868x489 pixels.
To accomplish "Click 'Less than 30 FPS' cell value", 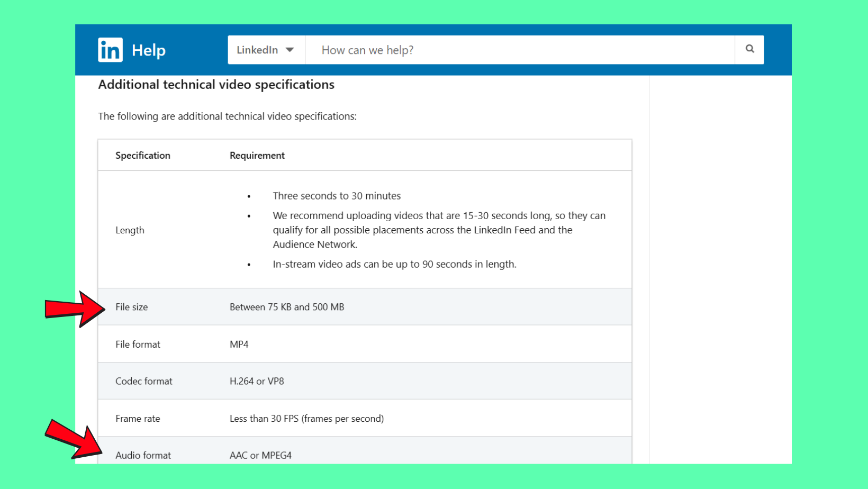I will 306,419.
